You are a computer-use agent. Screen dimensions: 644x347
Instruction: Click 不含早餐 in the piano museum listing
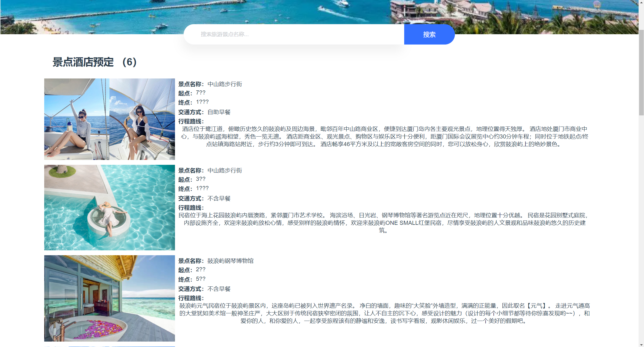tap(219, 289)
